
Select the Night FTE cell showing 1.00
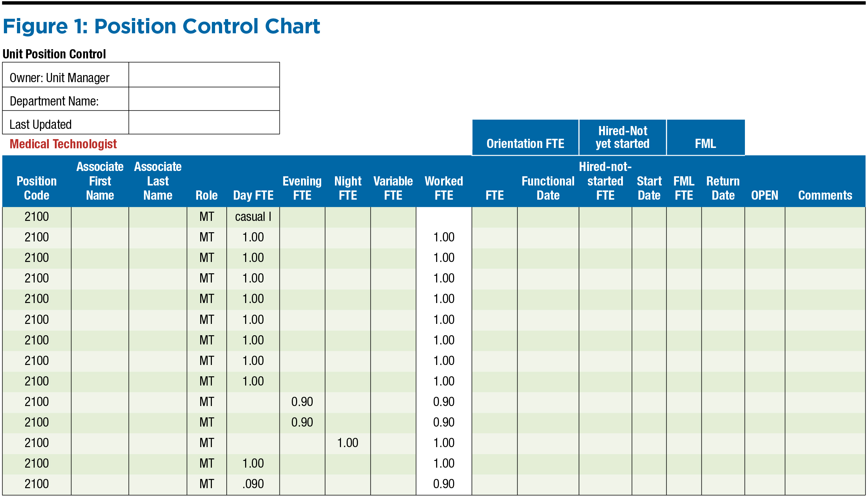pos(348,443)
